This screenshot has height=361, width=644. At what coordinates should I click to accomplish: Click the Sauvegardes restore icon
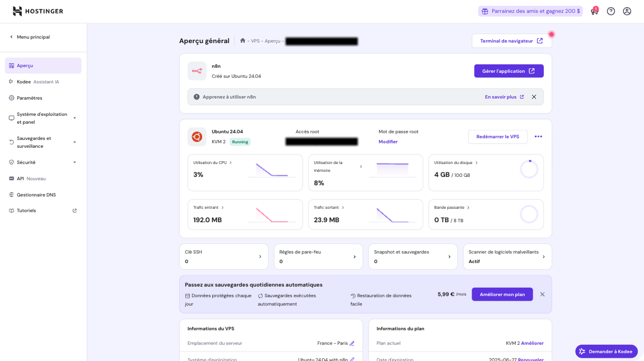tap(12, 142)
